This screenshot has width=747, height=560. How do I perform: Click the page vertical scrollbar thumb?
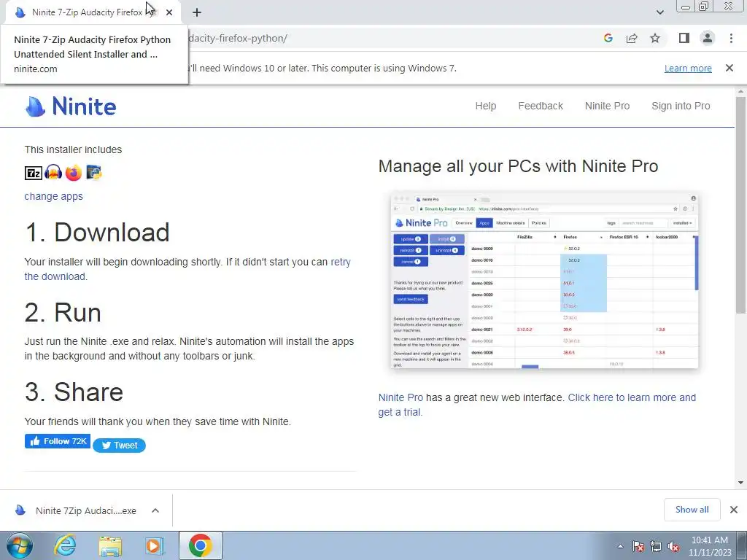click(740, 205)
